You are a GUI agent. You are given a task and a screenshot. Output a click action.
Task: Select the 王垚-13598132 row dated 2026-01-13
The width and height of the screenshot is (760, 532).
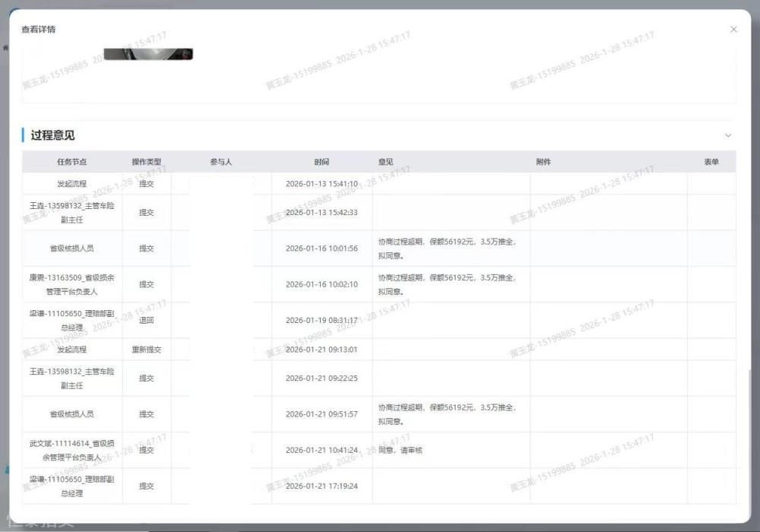click(71, 212)
